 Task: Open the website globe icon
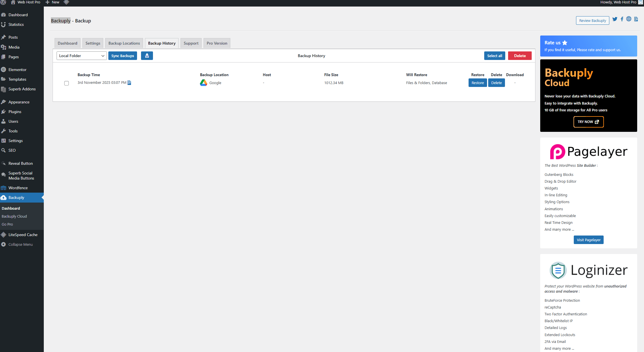(x=629, y=19)
